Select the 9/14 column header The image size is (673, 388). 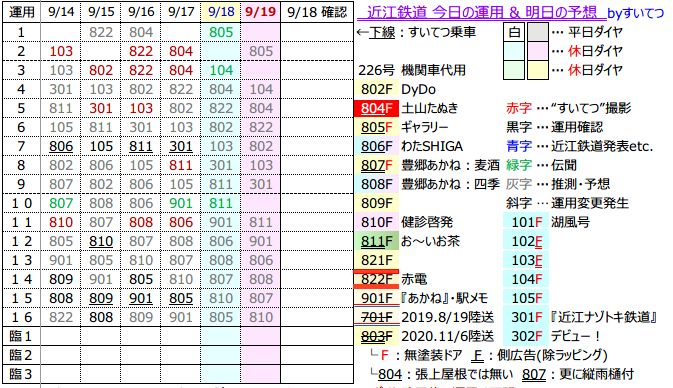pos(61,12)
